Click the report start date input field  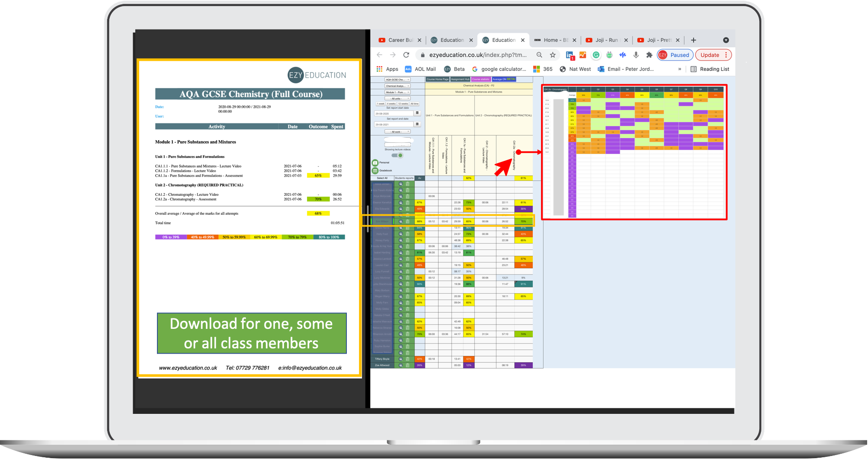(394, 113)
